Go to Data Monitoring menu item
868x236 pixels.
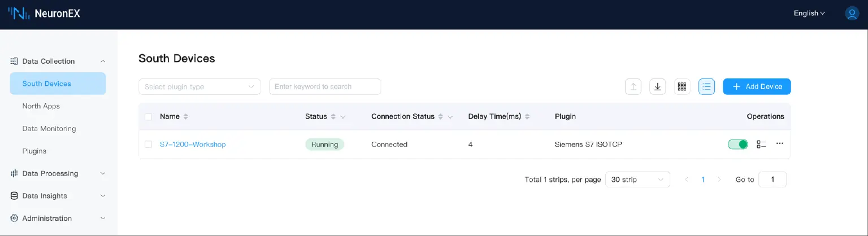[x=49, y=129]
